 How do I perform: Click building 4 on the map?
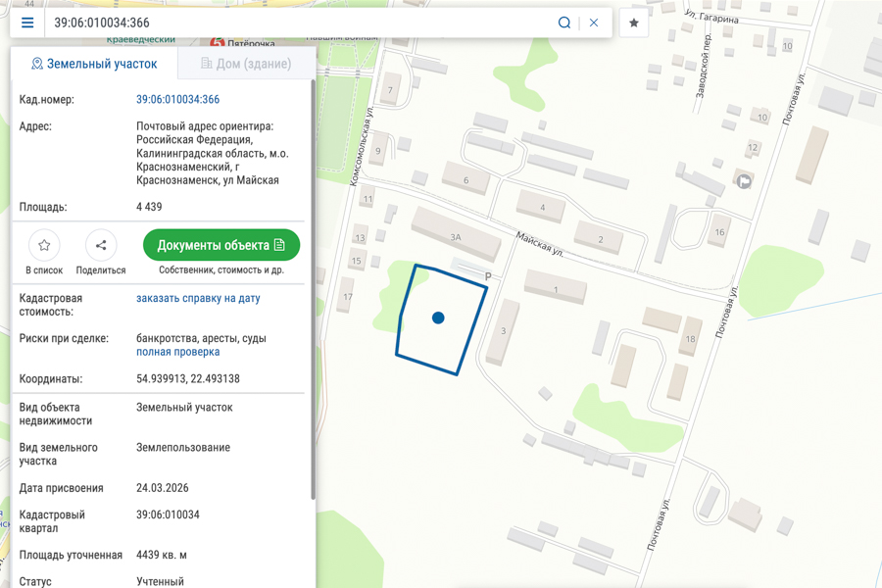[541, 206]
